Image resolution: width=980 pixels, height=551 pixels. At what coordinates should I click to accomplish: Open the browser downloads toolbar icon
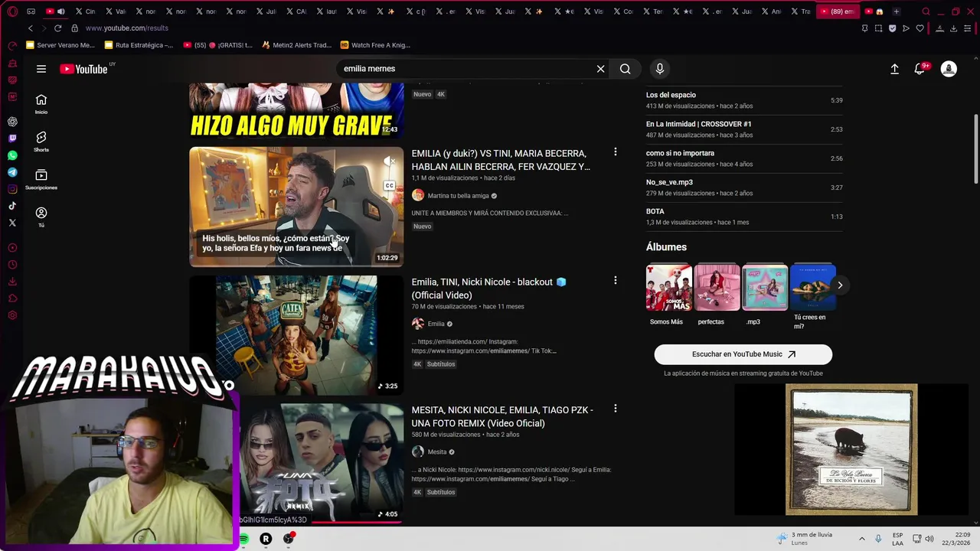point(953,28)
